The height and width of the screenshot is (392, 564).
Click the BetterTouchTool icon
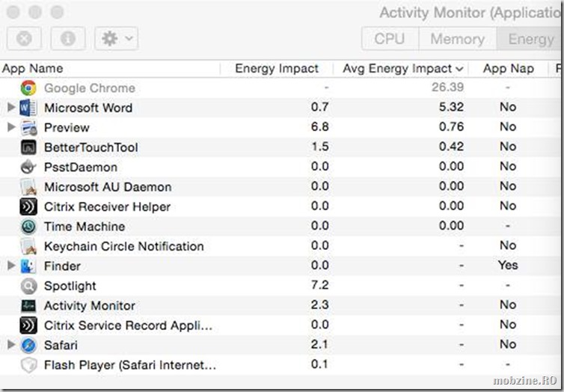tap(28, 147)
